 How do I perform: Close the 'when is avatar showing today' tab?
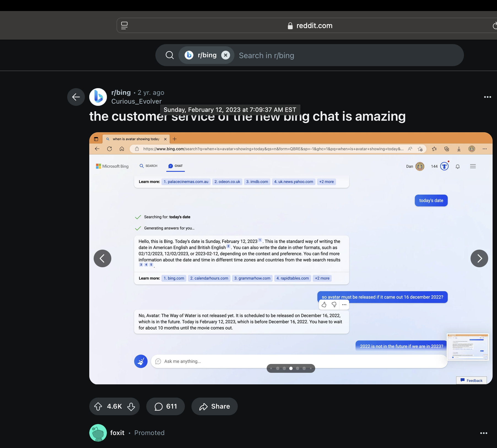point(165,139)
